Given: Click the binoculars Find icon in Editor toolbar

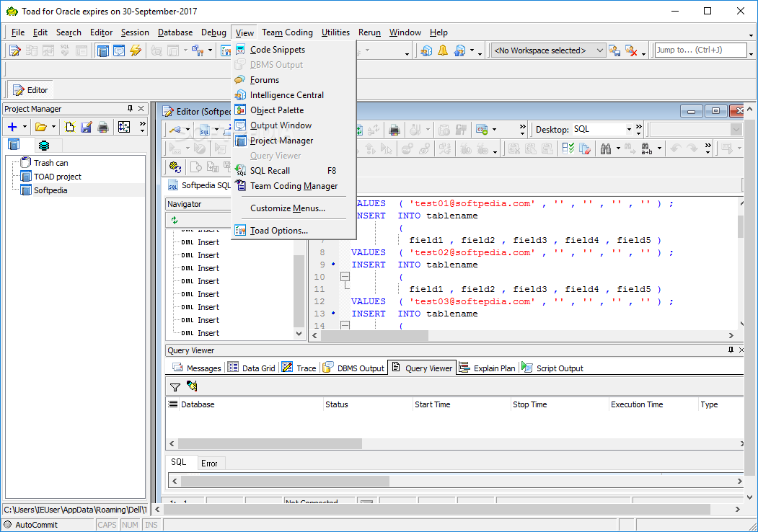Looking at the screenshot, I should [x=606, y=148].
